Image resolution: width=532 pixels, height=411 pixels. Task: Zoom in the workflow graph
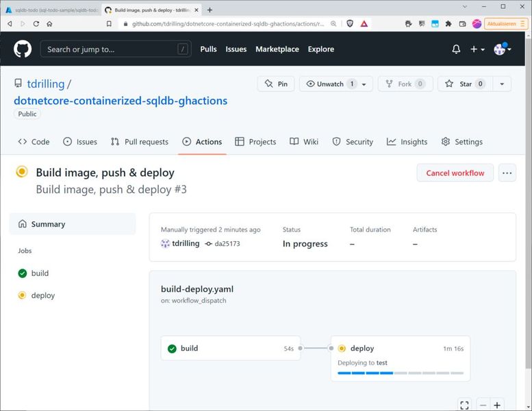[497, 405]
